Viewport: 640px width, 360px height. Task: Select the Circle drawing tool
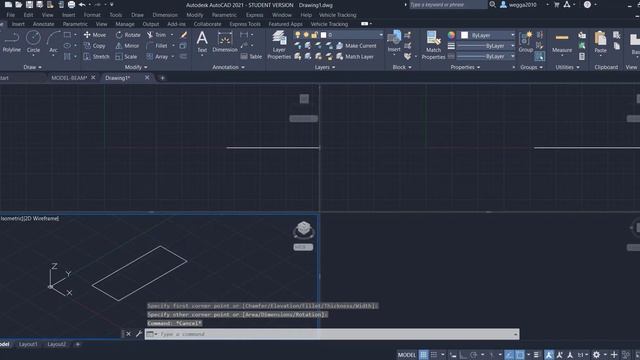coord(33,42)
